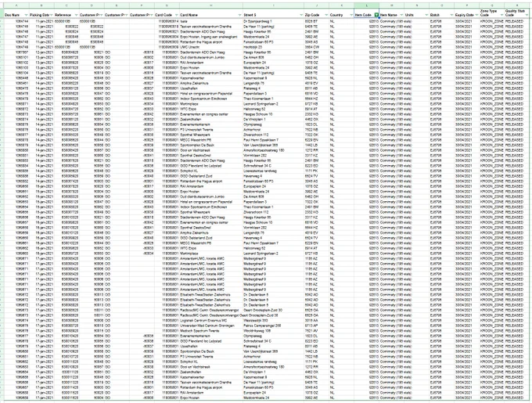
Task: Select the Petrus Campersingel 258 street cell
Action: 274,326
